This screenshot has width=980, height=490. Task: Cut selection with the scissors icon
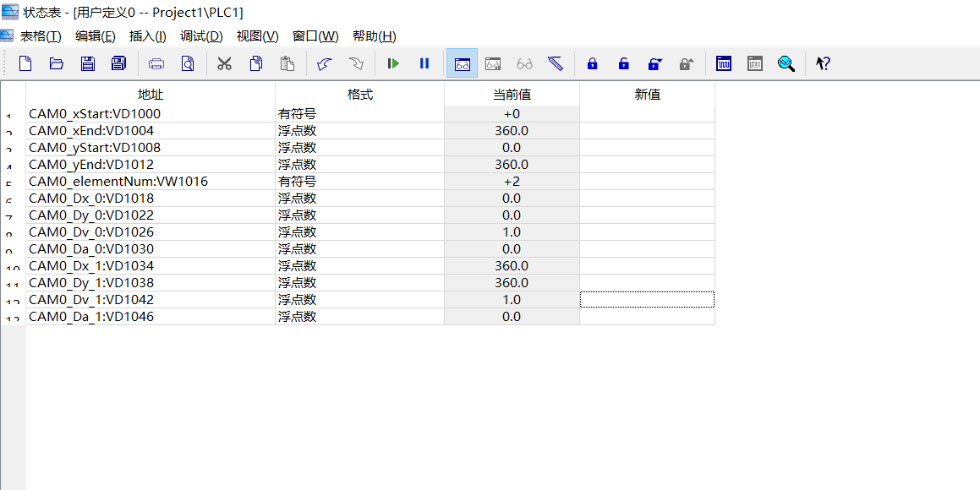(224, 63)
